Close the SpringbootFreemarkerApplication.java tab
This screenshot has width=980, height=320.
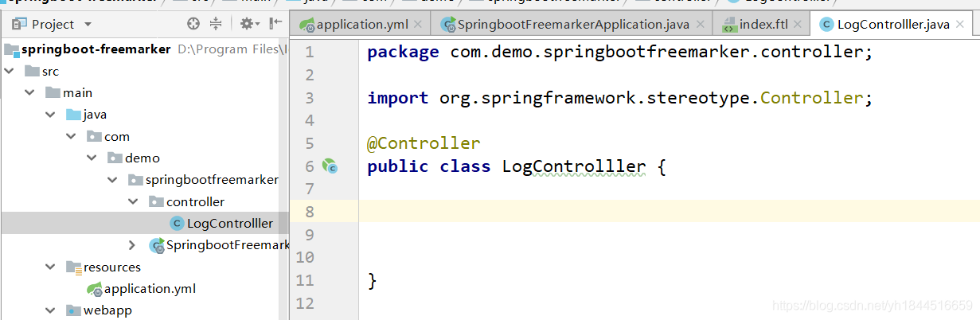pos(700,25)
